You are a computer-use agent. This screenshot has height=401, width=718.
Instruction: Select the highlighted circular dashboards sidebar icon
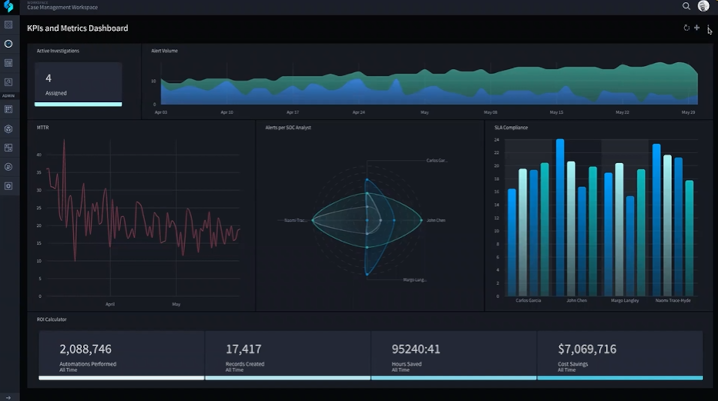pos(8,44)
